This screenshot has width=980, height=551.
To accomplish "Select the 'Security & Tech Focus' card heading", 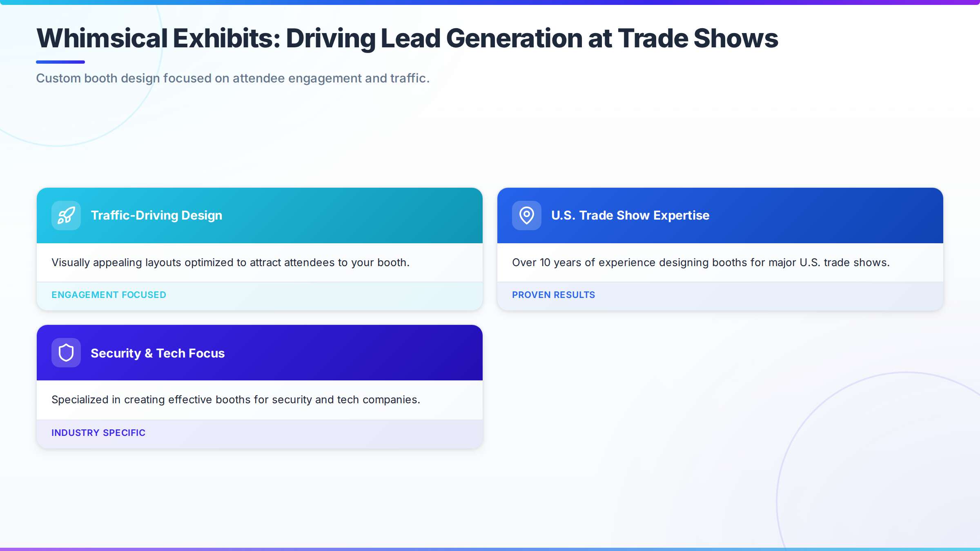I will (x=158, y=353).
